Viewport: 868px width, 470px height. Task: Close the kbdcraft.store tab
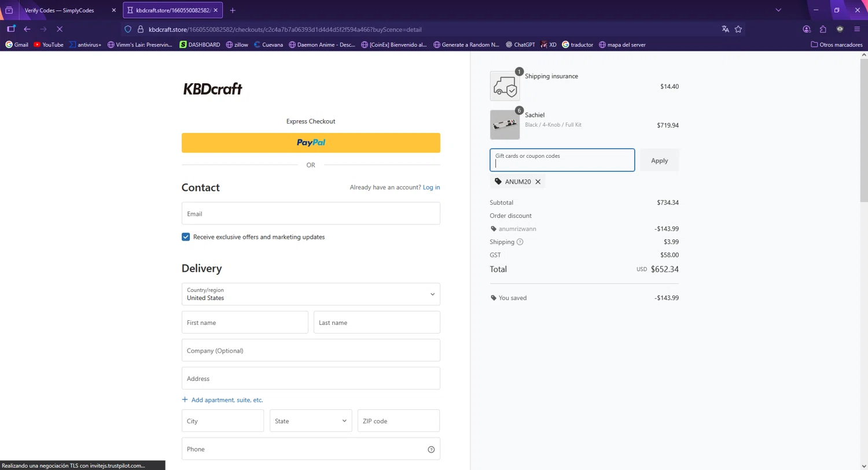pos(216,10)
